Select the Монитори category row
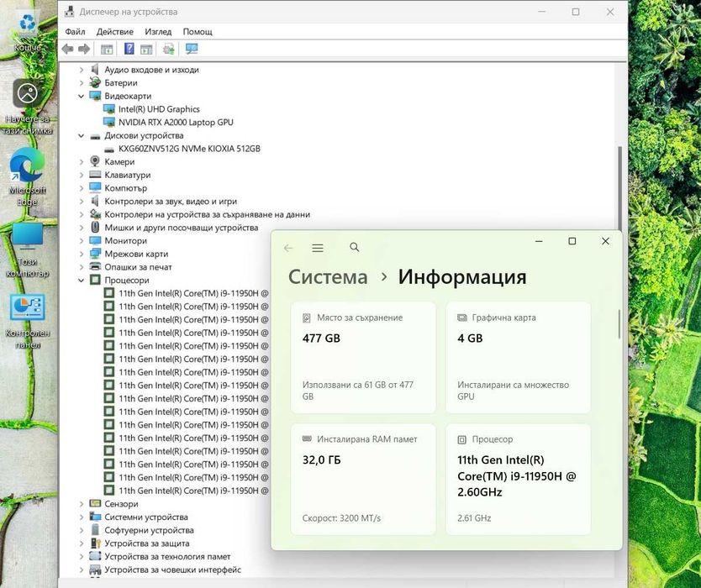 click(x=125, y=241)
